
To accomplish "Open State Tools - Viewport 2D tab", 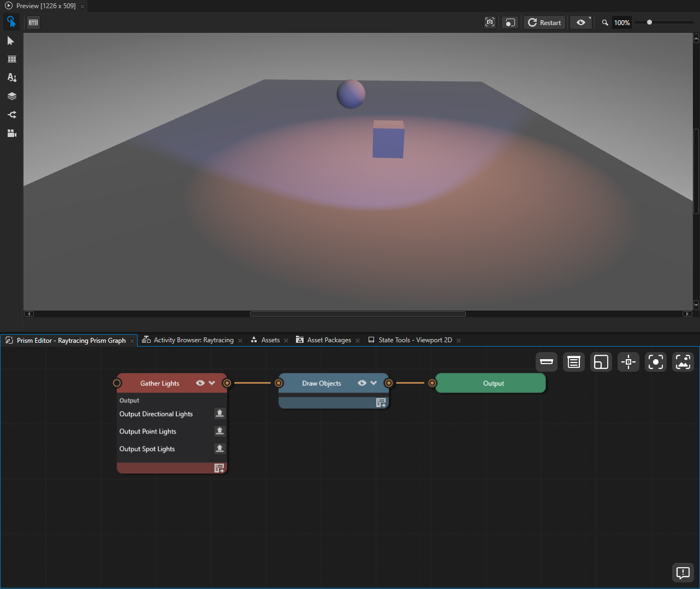I will tap(415, 340).
